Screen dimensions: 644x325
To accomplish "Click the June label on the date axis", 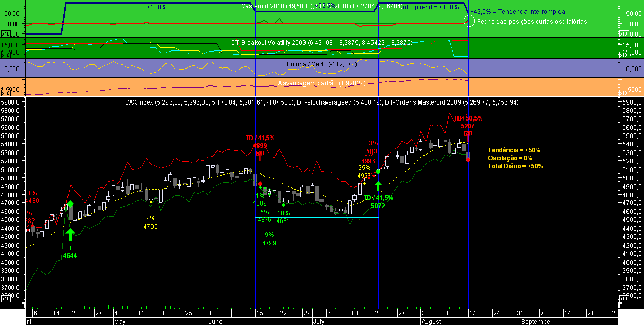I will (215, 321).
